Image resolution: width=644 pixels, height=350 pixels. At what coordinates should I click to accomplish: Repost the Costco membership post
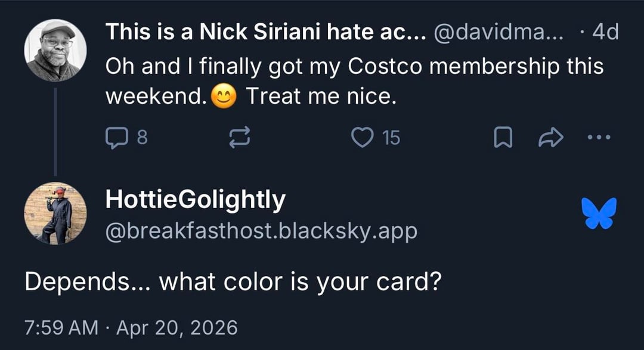click(x=240, y=138)
